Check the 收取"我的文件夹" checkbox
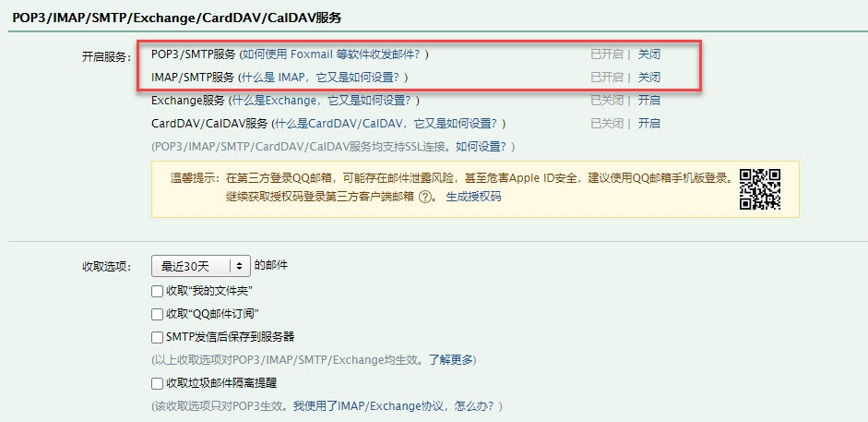Viewport: 868px width, 422px height. tap(157, 291)
